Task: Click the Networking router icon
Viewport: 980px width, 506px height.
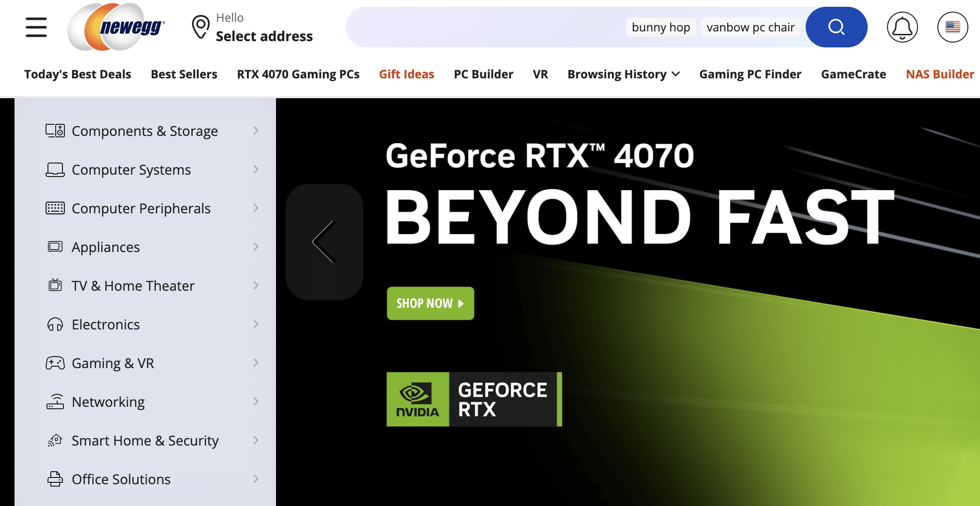Action: 55,402
